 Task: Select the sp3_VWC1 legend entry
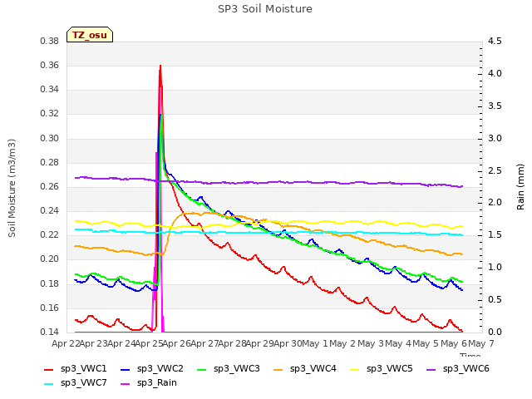(76, 369)
